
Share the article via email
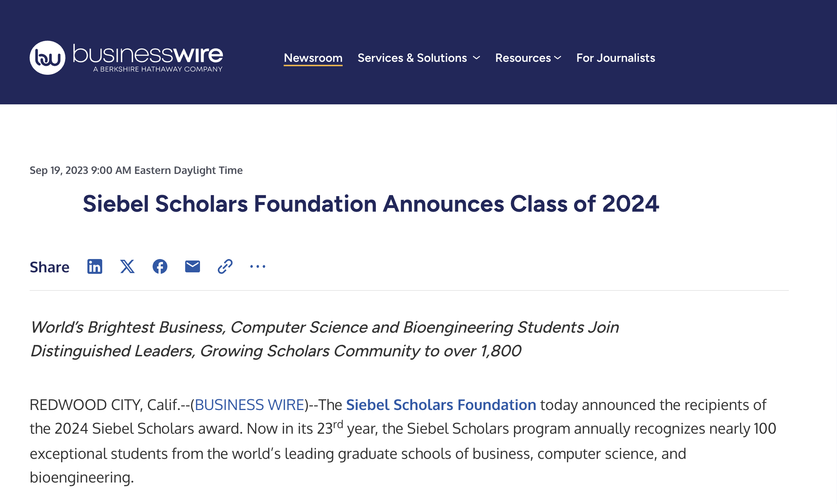coord(192,266)
